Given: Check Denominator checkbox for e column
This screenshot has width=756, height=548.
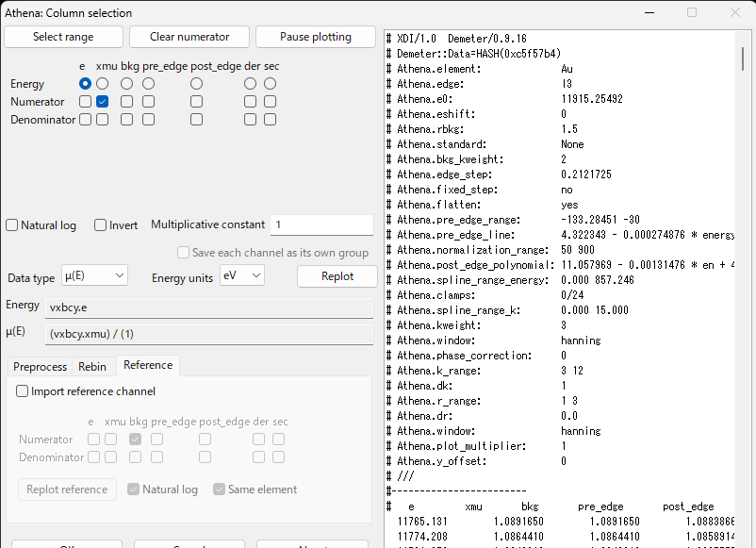Looking at the screenshot, I should (x=85, y=119).
